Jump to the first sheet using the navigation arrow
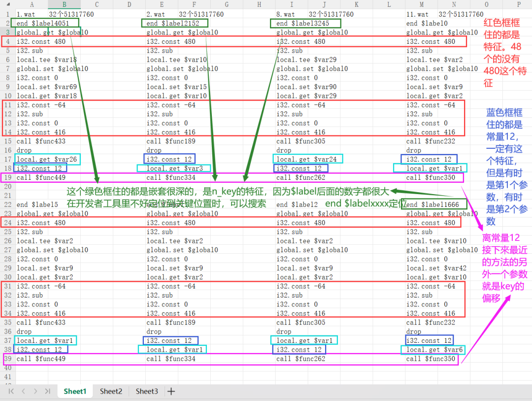Screen dimensions: 532x401 pos(11,391)
